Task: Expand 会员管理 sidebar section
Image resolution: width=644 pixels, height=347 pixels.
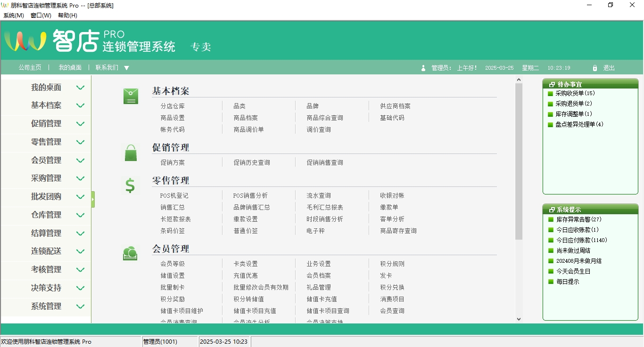Action: [81, 161]
